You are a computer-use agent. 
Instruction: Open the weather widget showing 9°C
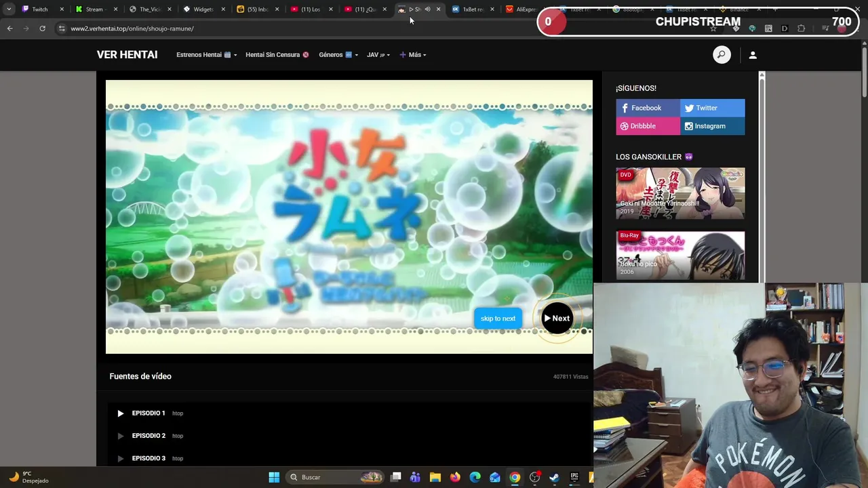coord(28,477)
